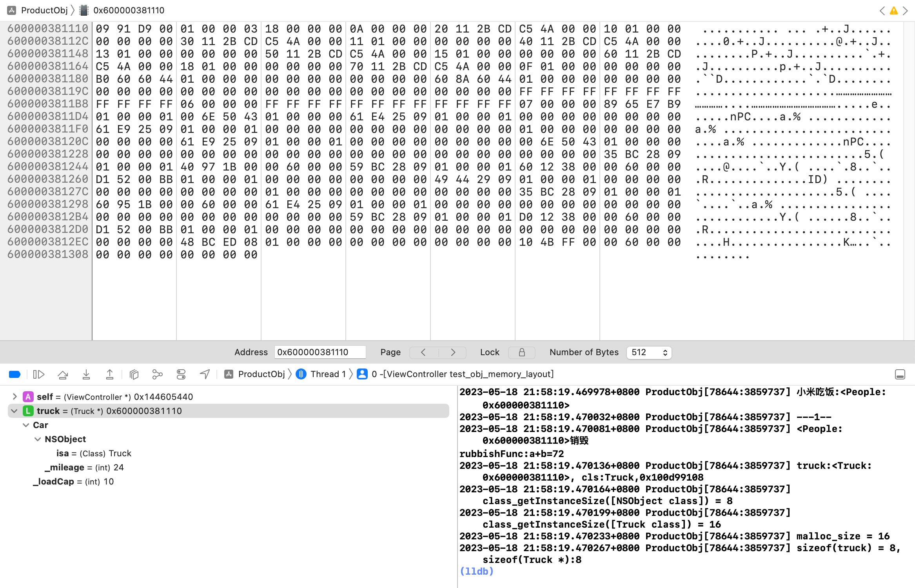Open the Debug View Hierarchy icon
The width and height of the screenshot is (915, 588).
click(134, 374)
